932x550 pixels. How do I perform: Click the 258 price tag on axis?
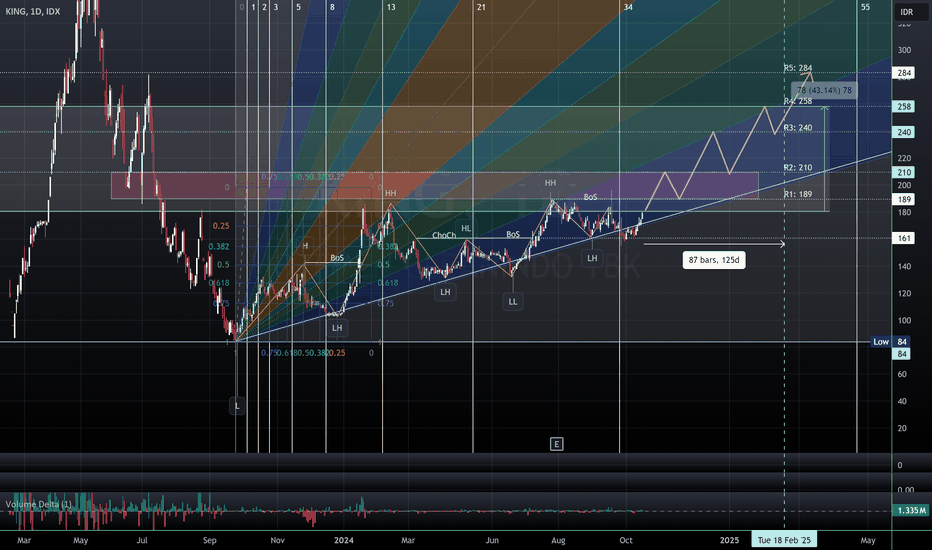point(904,106)
